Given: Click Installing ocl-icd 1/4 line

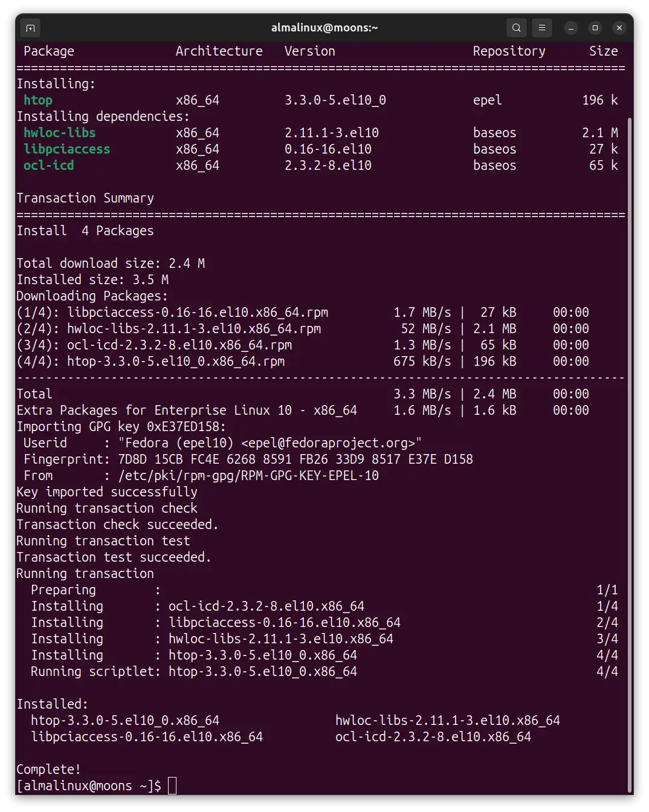Looking at the screenshot, I should (324, 606).
